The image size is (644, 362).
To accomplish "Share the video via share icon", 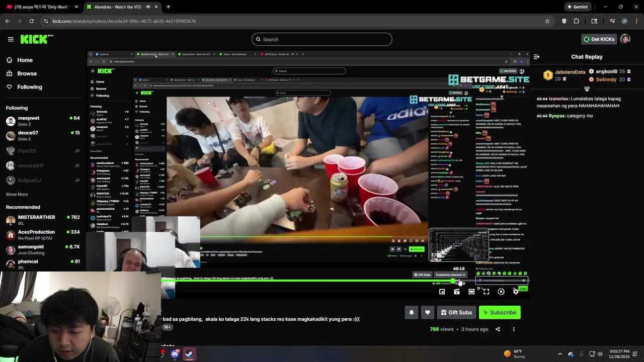I will tap(498, 329).
